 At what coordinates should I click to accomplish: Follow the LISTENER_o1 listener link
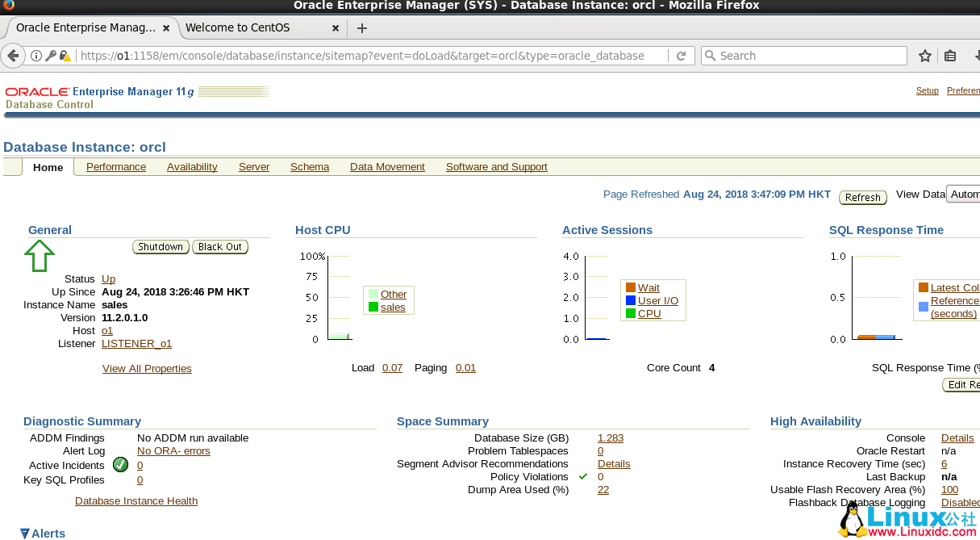136,343
